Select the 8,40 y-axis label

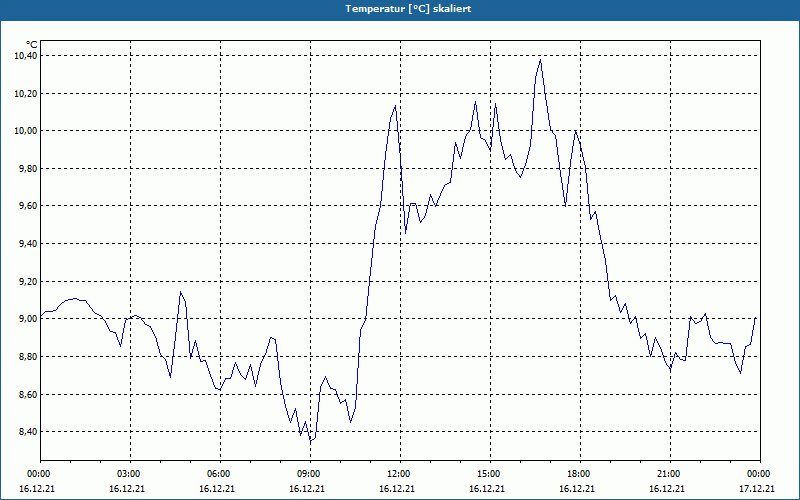coord(28,432)
